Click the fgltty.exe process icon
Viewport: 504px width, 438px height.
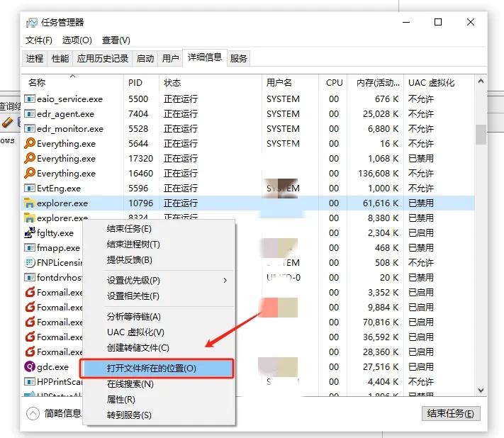coord(30,232)
